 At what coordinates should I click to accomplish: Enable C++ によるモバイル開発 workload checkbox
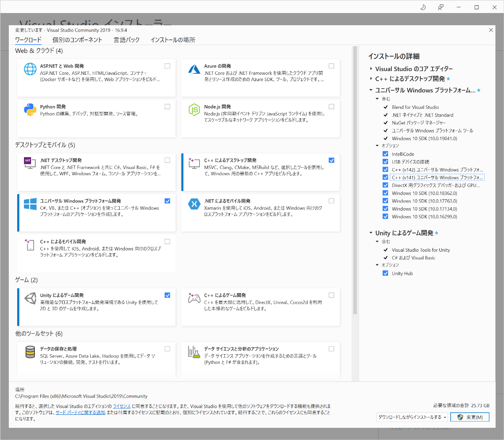pyautogui.click(x=167, y=242)
